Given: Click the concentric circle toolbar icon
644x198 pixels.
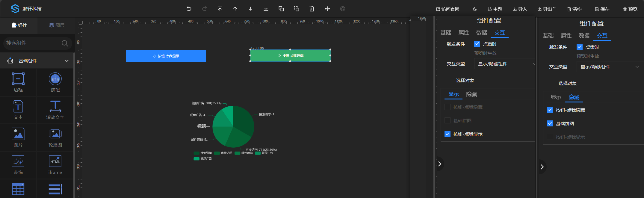Looking at the screenshot, I should pos(343,9).
